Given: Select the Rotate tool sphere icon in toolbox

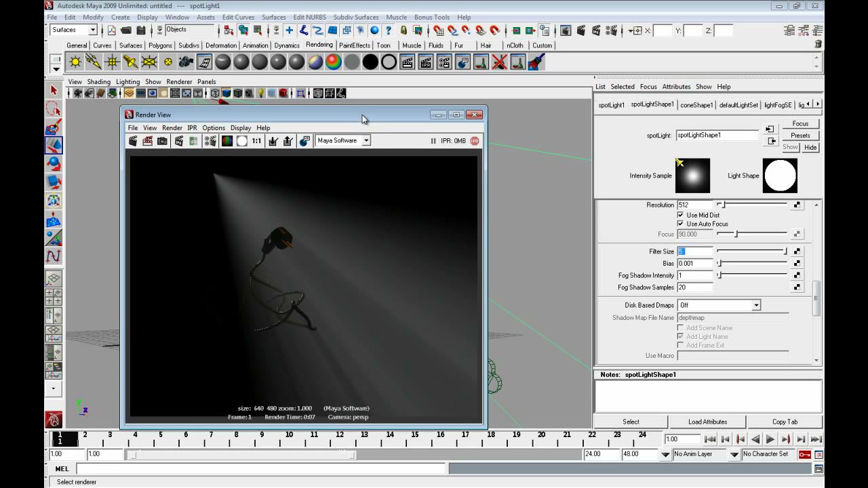Looking at the screenshot, I should (x=54, y=163).
